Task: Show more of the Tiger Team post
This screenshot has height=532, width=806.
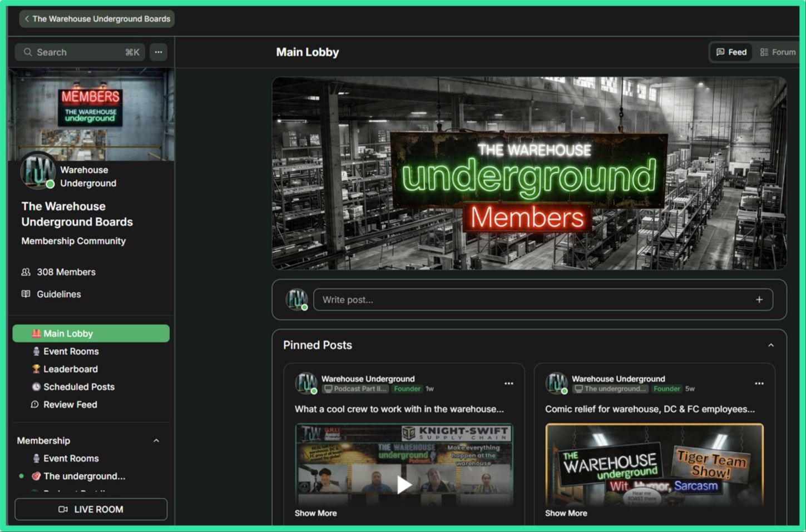Action: click(x=566, y=513)
